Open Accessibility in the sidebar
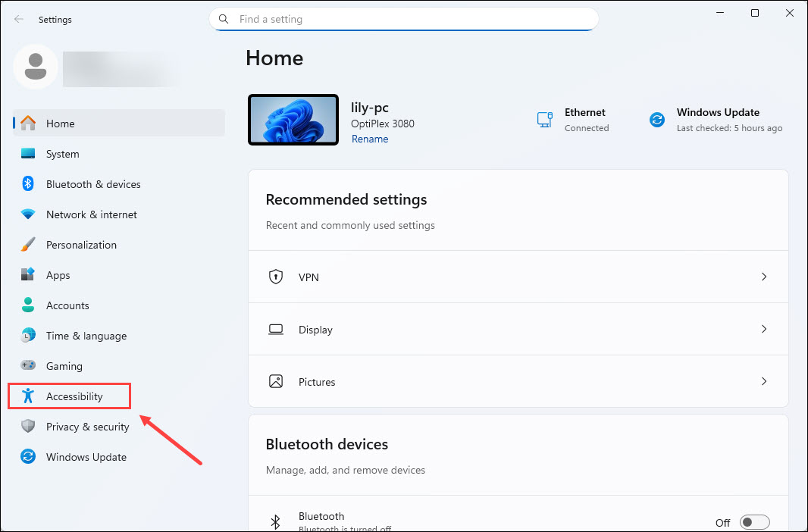 coord(74,396)
